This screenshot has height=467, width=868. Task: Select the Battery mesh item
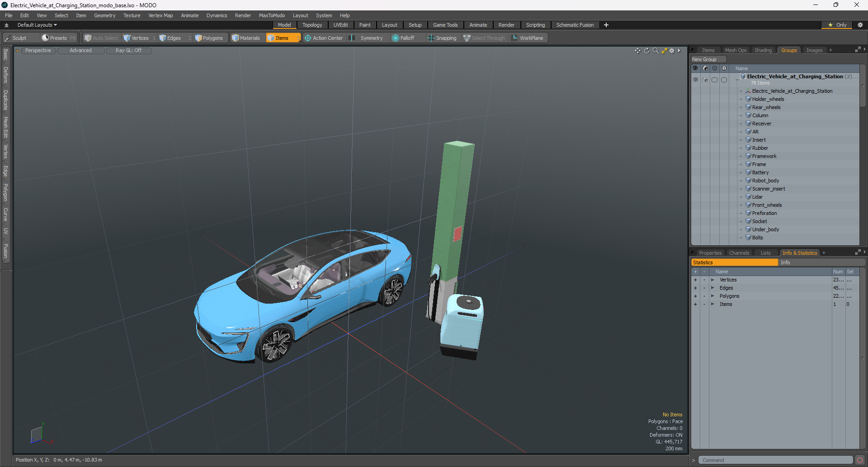point(760,172)
